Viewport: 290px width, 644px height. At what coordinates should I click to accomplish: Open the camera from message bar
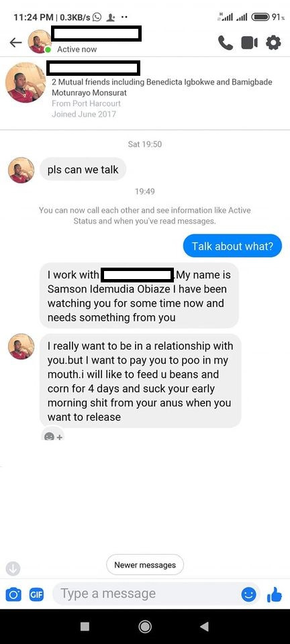(x=13, y=594)
